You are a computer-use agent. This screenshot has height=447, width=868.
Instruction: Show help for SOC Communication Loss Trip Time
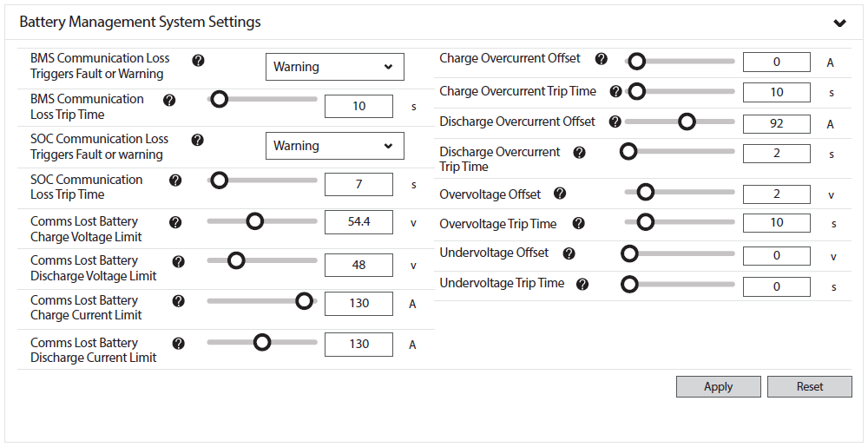175,181
